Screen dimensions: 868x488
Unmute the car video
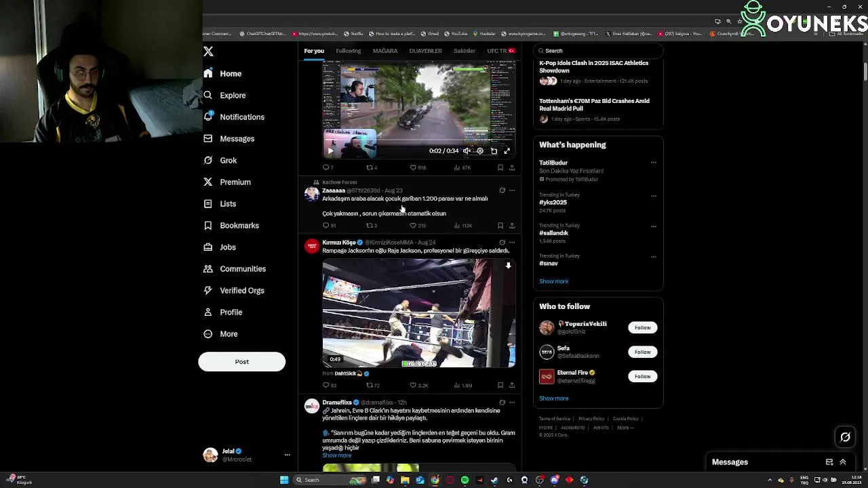tap(467, 150)
